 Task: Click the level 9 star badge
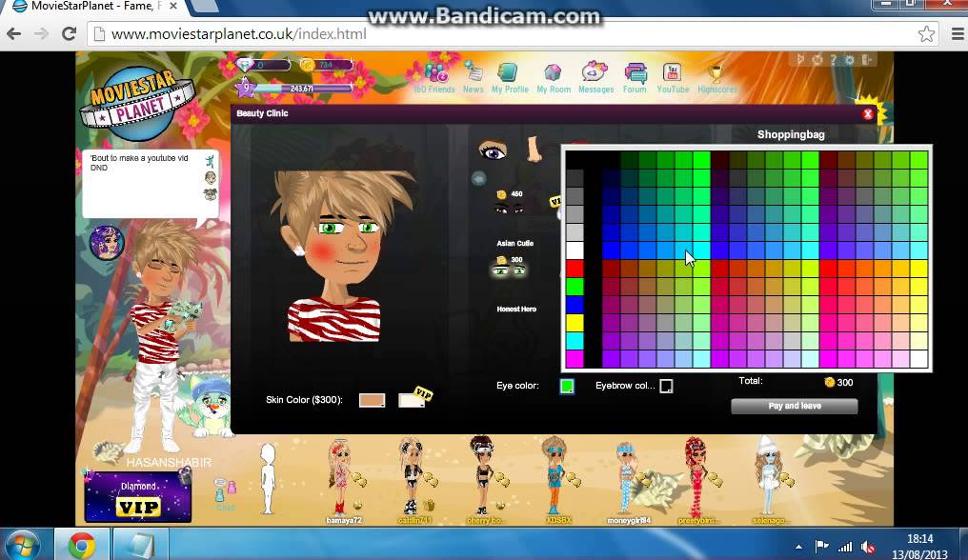pyautogui.click(x=246, y=87)
